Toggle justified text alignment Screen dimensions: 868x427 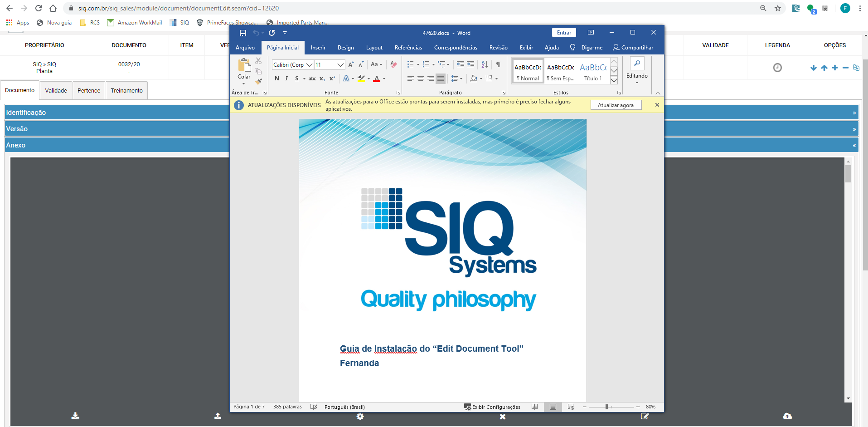click(x=441, y=79)
